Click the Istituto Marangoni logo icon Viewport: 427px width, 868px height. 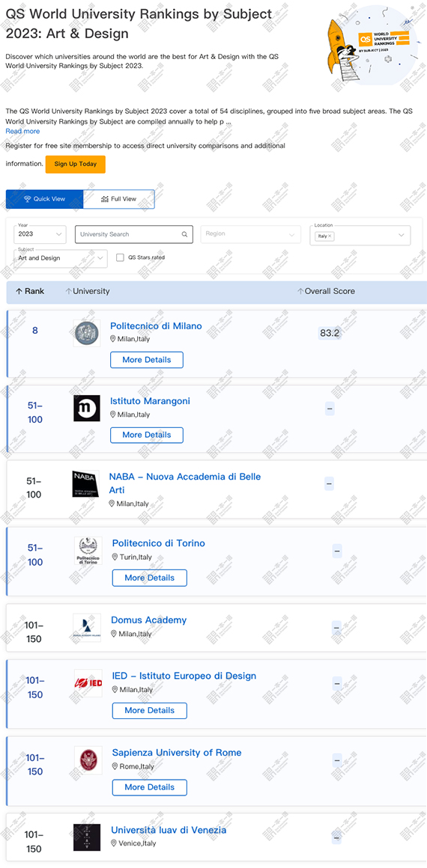click(87, 408)
